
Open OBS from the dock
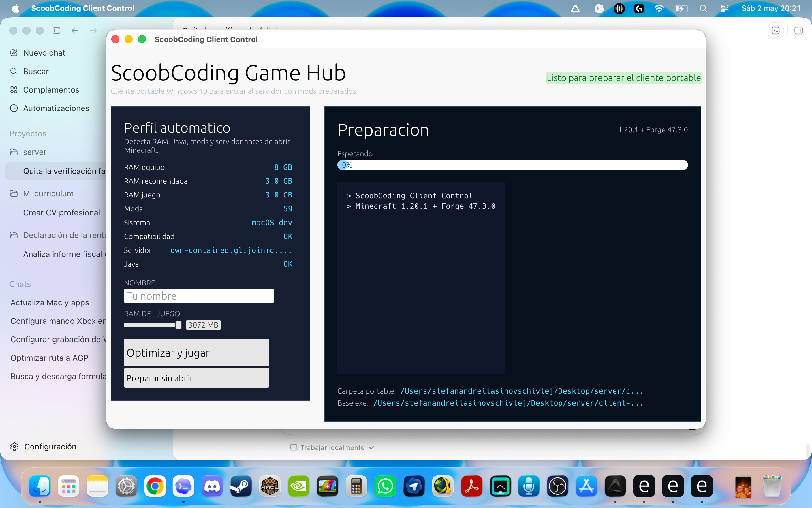coord(558,486)
